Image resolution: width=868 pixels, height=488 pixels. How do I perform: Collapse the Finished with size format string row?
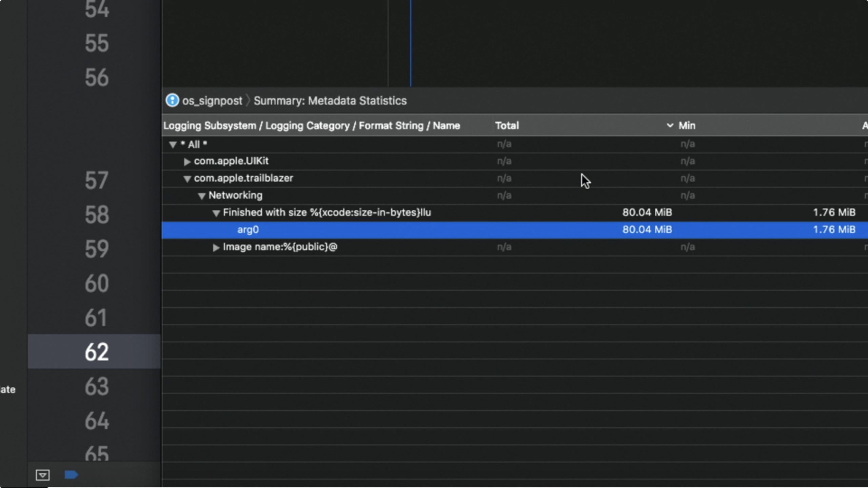click(x=216, y=213)
